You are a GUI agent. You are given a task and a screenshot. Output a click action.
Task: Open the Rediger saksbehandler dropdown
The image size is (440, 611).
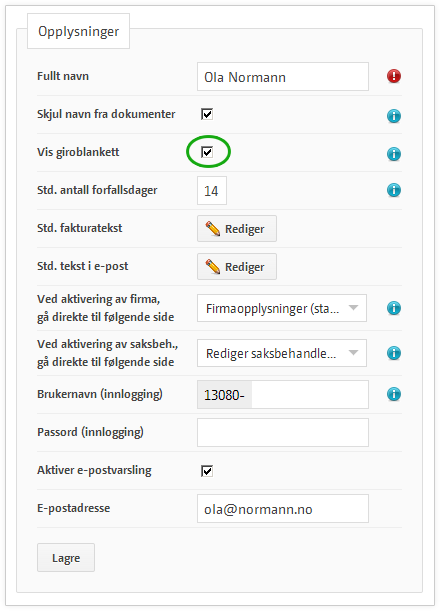click(282, 353)
